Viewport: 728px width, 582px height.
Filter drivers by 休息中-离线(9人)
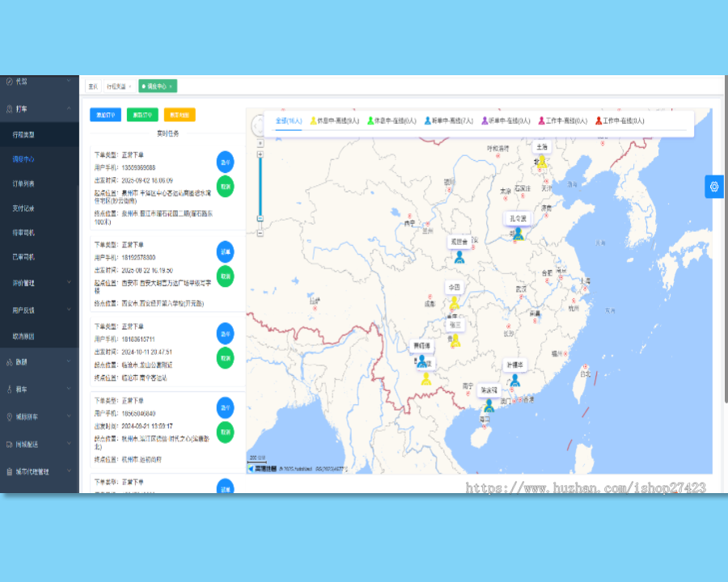335,120
